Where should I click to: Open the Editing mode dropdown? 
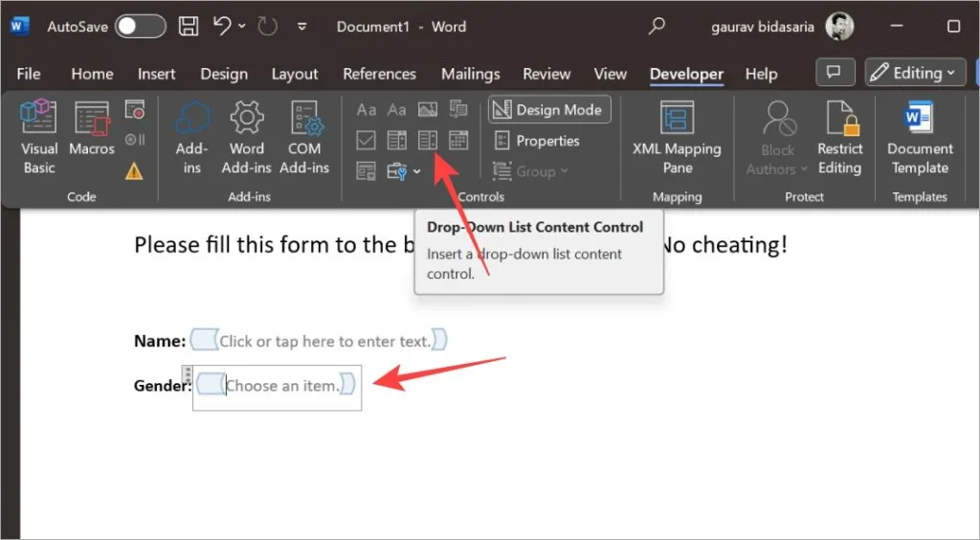tap(916, 73)
